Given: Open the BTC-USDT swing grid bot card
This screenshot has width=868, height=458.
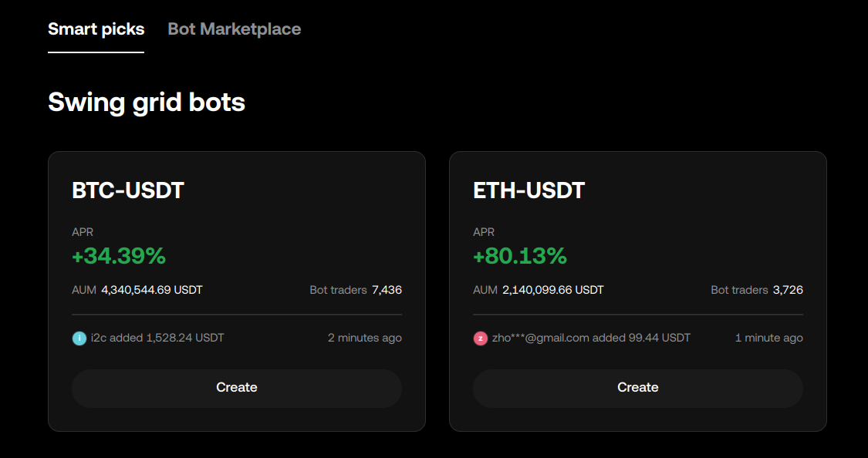Looking at the screenshot, I should [x=236, y=231].
